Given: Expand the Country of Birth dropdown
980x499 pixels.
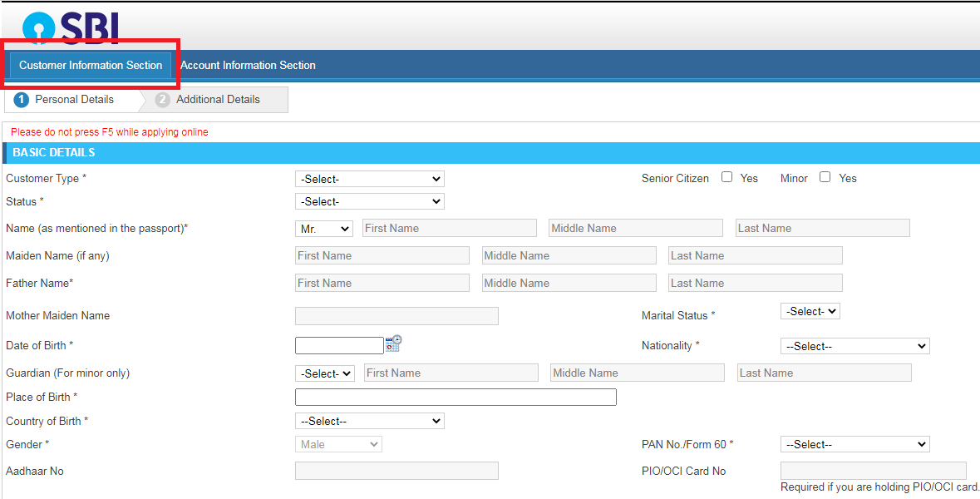Looking at the screenshot, I should click(369, 421).
